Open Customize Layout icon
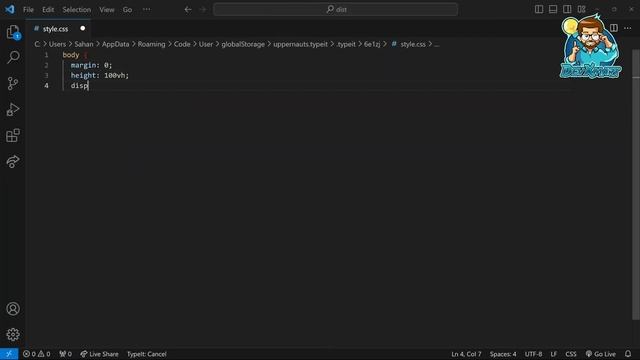The height and width of the screenshot is (360, 640). tap(582, 9)
